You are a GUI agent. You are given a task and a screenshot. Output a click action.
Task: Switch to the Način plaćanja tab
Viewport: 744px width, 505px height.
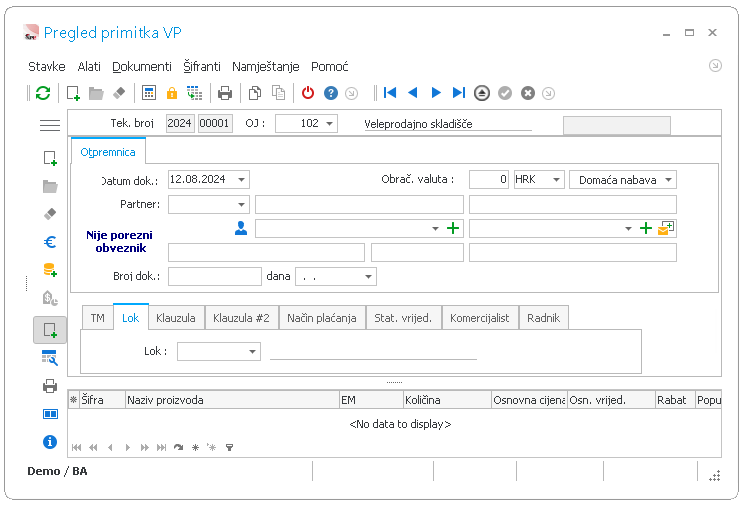(x=322, y=318)
